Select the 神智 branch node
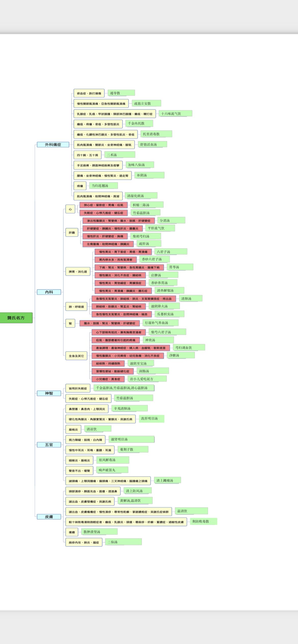 click(x=49, y=393)
